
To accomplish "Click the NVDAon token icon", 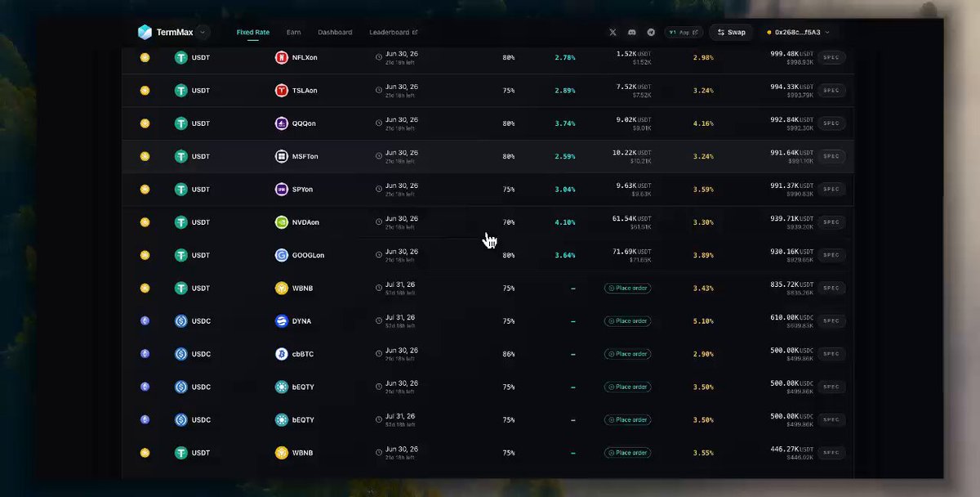I will tap(282, 222).
